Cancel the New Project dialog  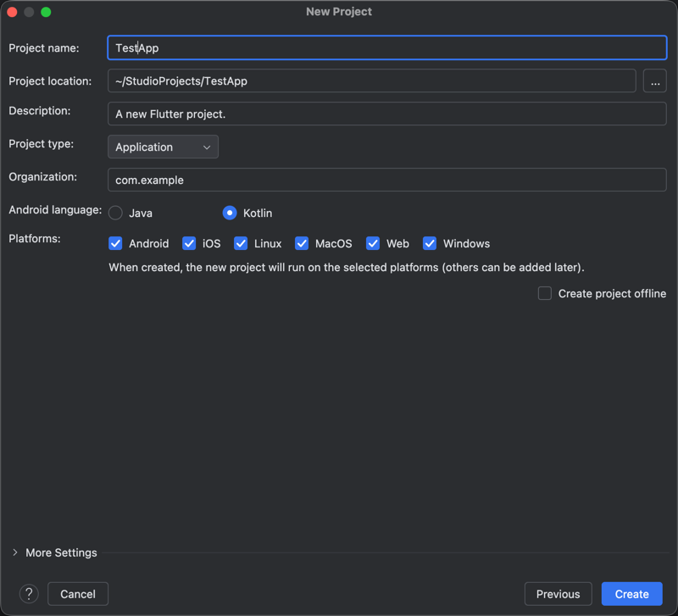pos(78,594)
